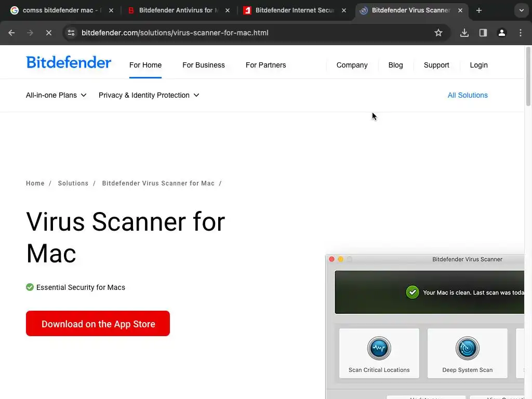Click the Scan Critical Locations icon

click(379, 348)
